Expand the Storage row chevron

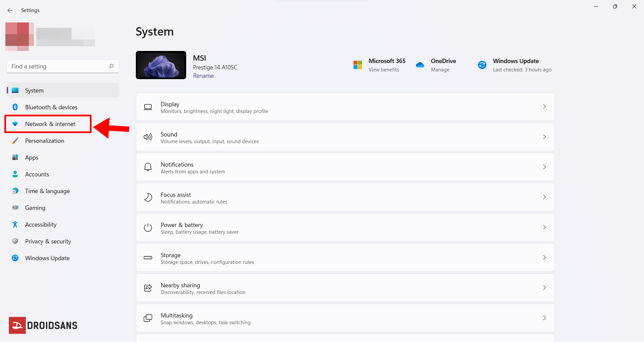coord(544,258)
